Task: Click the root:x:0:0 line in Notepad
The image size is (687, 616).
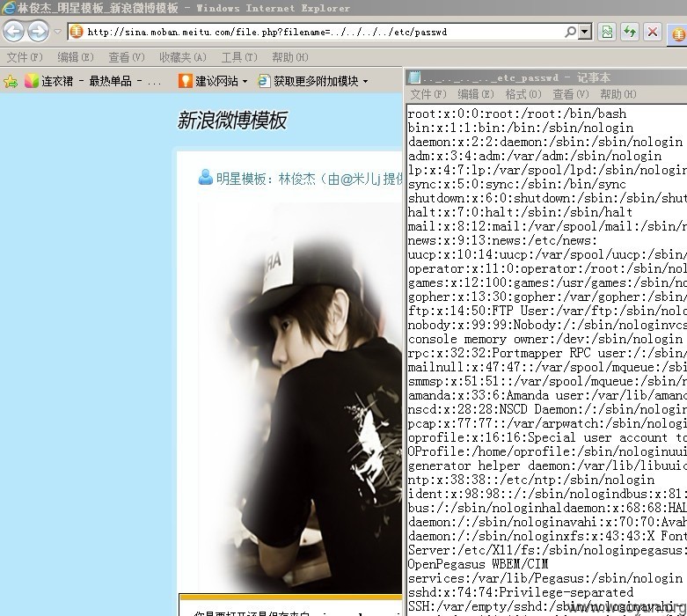Action: 517,114
